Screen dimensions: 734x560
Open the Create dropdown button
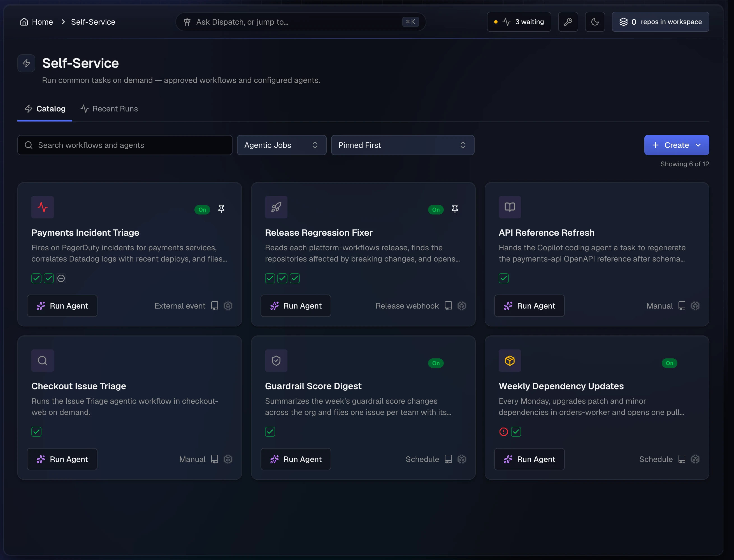pos(677,145)
